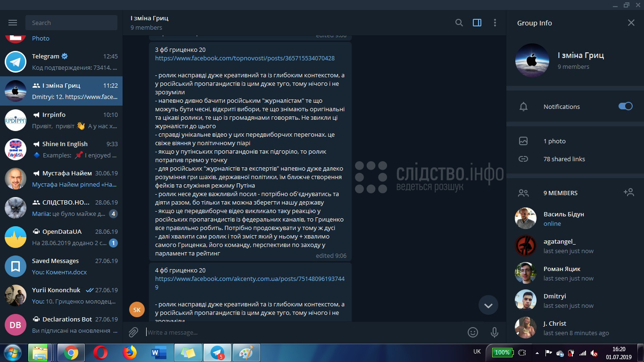Click the Search chats field
644x362 pixels.
coord(72,23)
